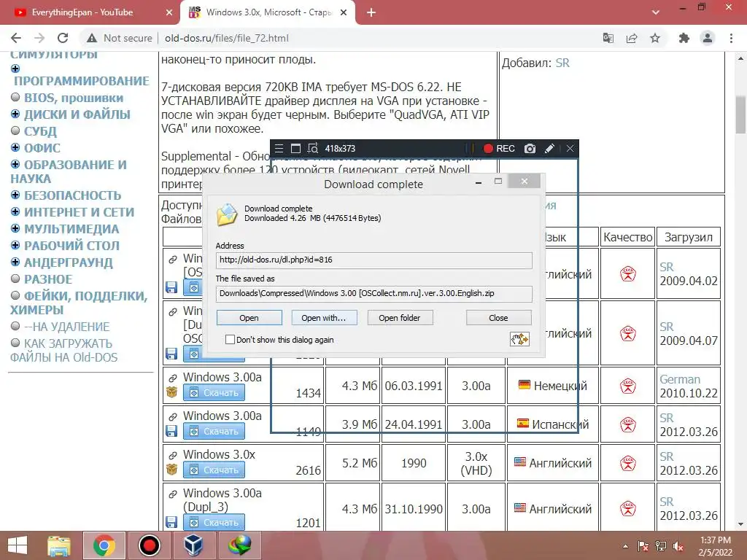747x560 pixels.
Task: Open the Windows Start button
Action: tap(18, 545)
